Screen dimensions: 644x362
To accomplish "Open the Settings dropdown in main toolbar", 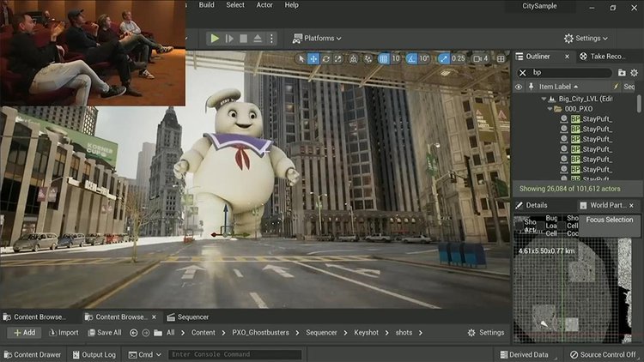I will click(587, 39).
